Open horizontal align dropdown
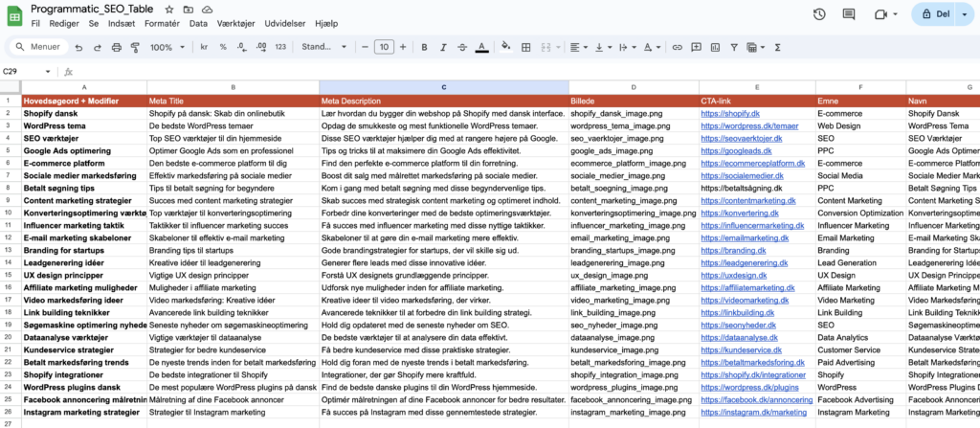Screen dimensions: 980x428 point(579,47)
